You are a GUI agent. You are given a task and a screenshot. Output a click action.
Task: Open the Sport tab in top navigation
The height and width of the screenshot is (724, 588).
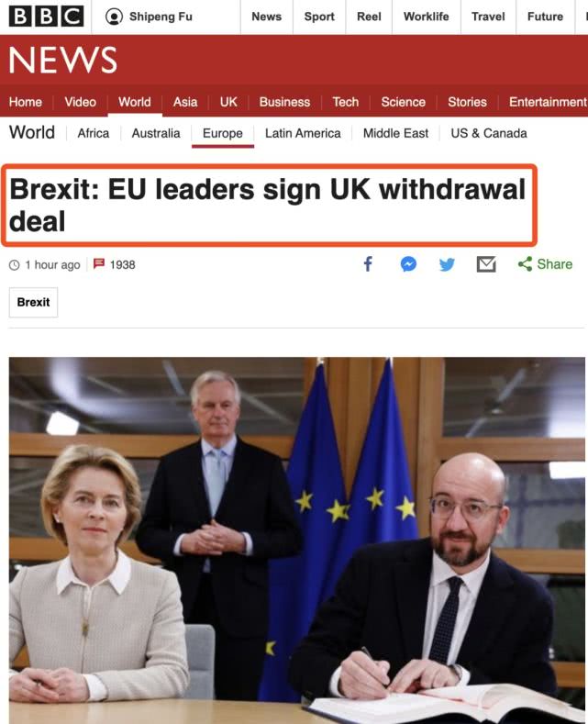[319, 17]
